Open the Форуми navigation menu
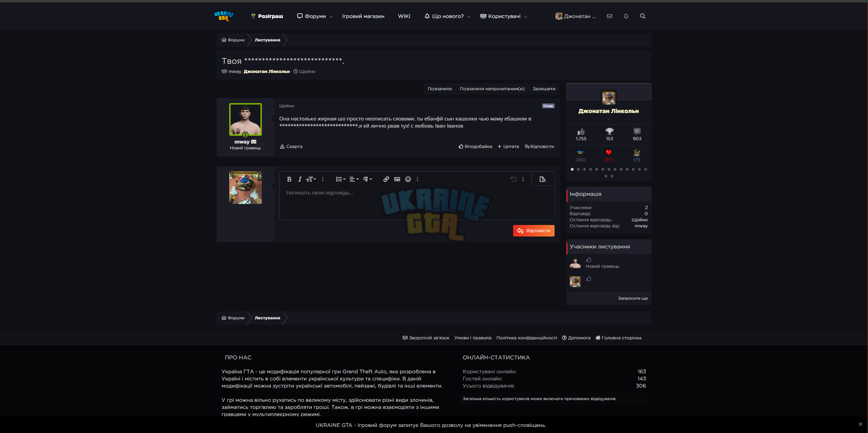Image resolution: width=868 pixels, height=433 pixels. [314, 16]
